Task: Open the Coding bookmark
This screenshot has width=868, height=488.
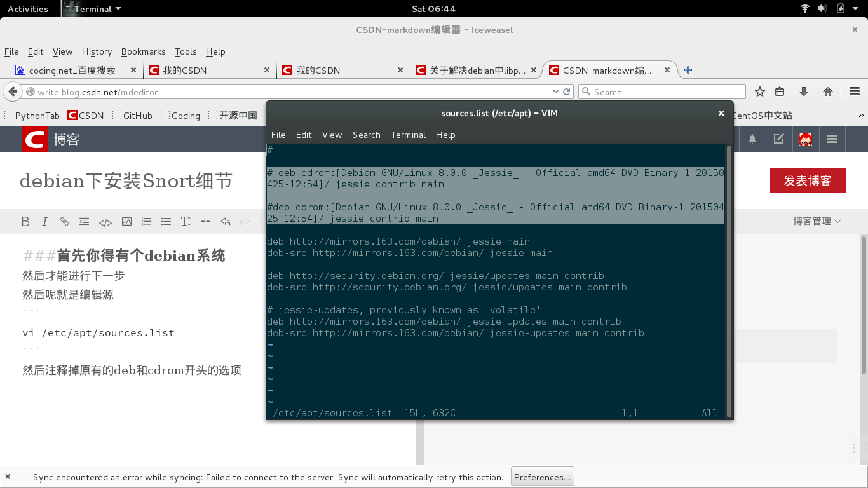Action: click(180, 116)
